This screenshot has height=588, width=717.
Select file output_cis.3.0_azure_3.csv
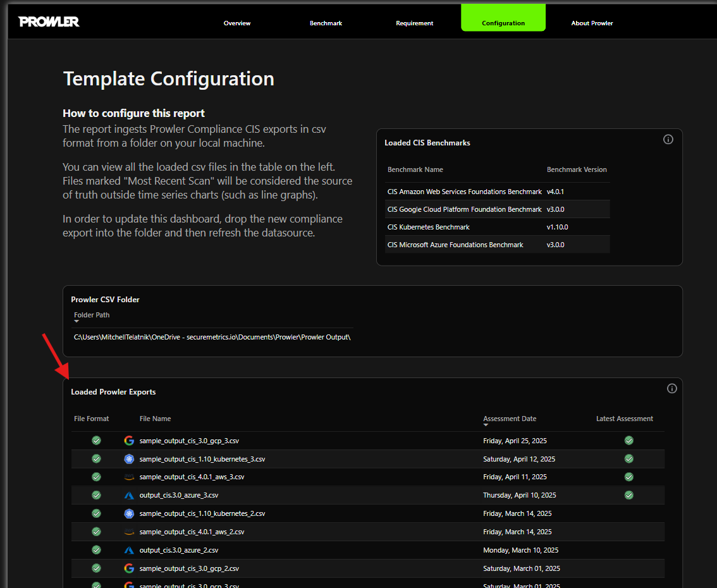(x=179, y=495)
